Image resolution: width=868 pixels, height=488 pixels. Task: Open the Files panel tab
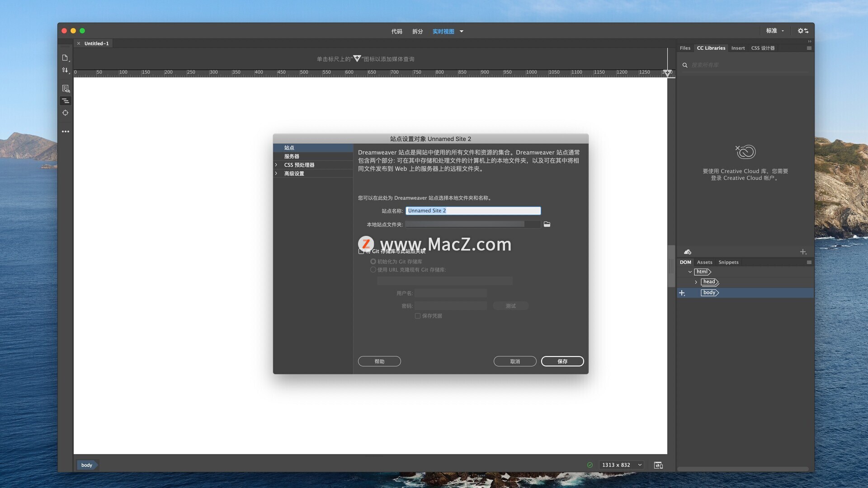point(685,48)
